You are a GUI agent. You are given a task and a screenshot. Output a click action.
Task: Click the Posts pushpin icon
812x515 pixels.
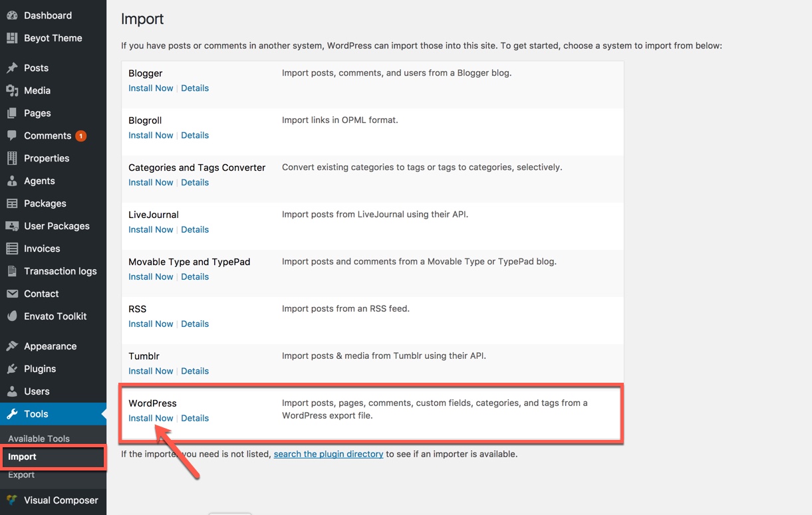tap(12, 68)
